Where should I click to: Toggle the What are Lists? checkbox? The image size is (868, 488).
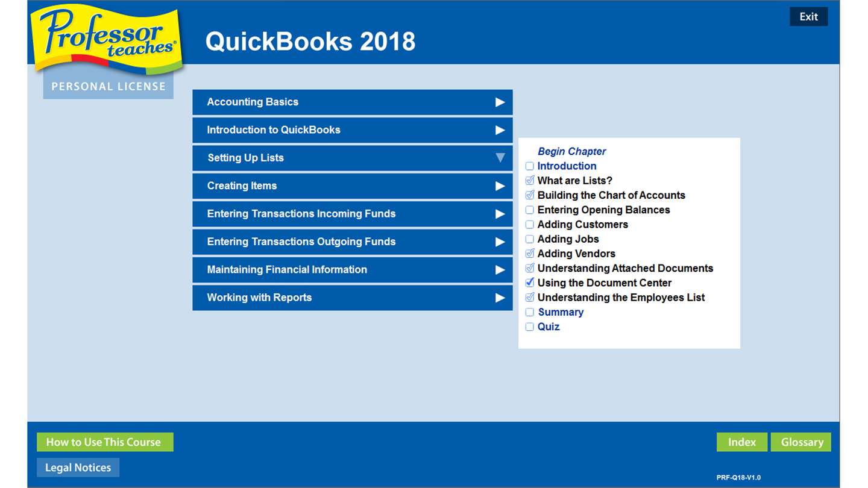530,181
